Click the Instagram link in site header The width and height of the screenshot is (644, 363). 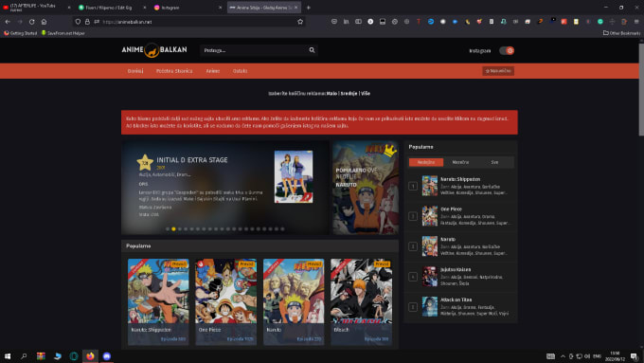480,50
